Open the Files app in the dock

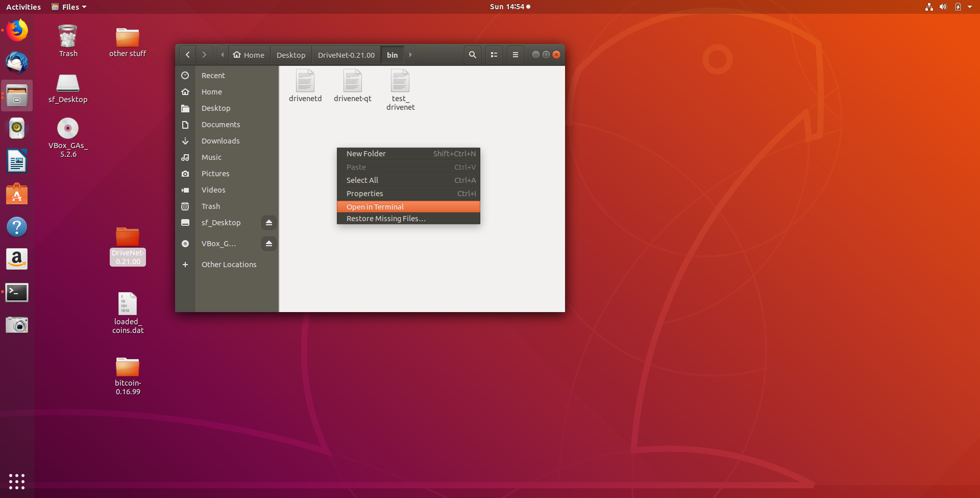click(x=17, y=96)
